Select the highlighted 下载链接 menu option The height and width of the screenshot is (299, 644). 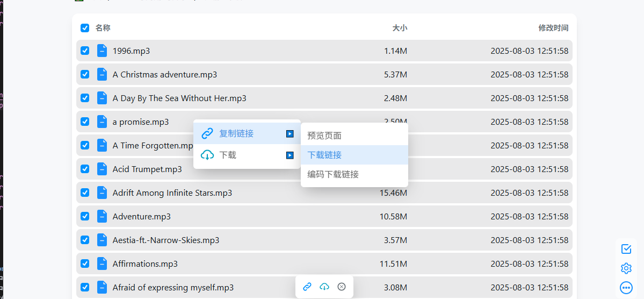point(324,155)
